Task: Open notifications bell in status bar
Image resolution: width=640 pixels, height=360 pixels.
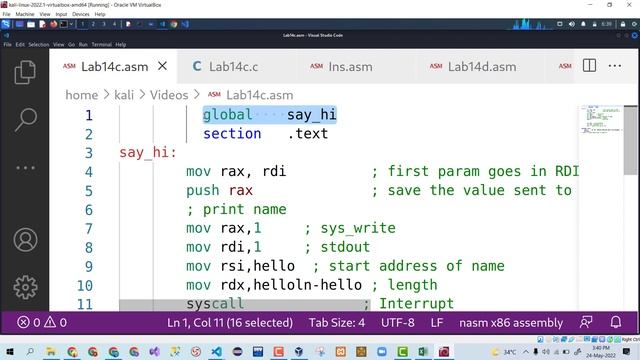Action: [616, 322]
